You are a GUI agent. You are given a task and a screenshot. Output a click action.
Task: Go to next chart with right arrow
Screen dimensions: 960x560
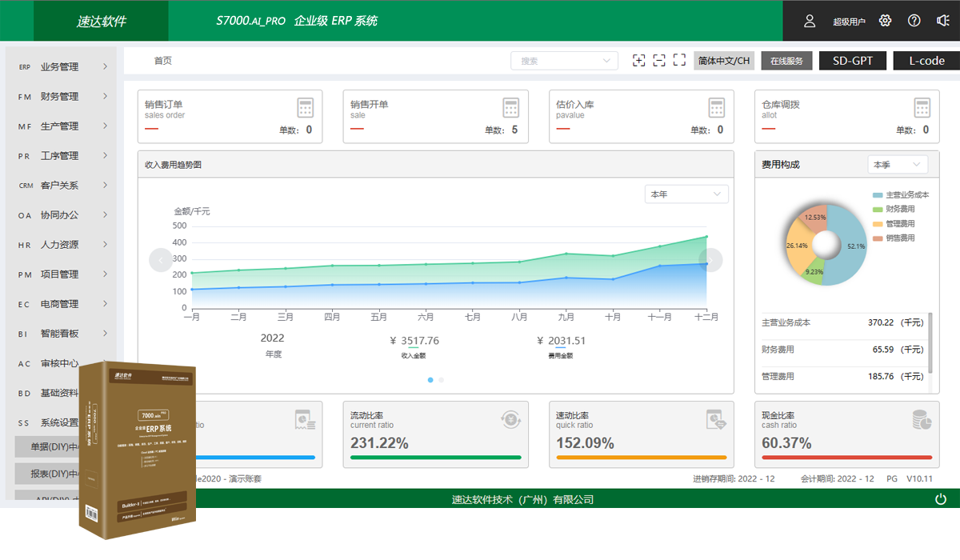pyautogui.click(x=710, y=260)
